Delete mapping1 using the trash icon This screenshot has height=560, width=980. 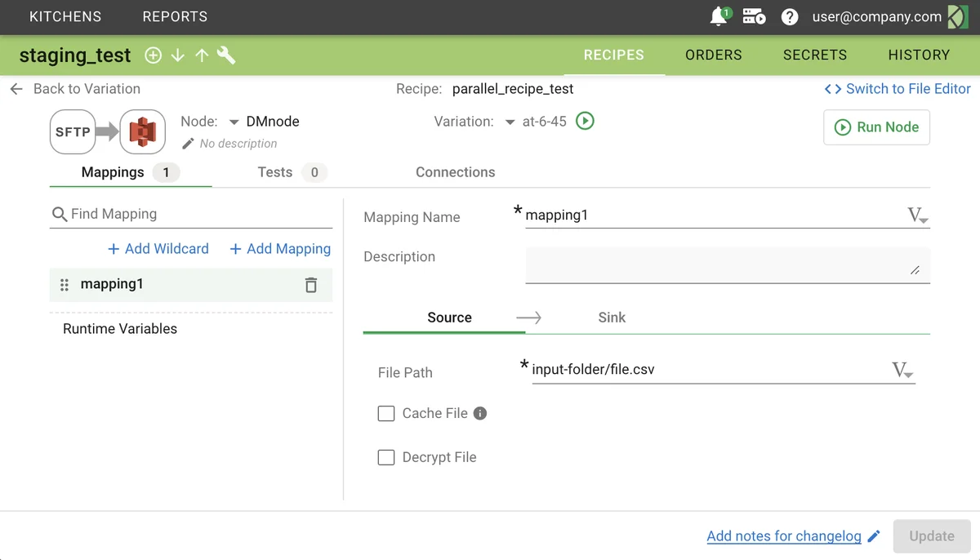[x=310, y=284]
